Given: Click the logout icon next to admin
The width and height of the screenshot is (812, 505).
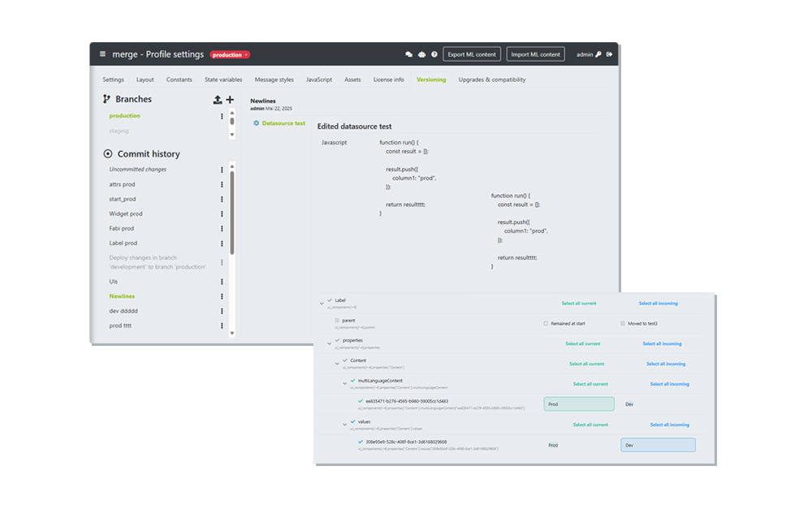Looking at the screenshot, I should point(610,54).
